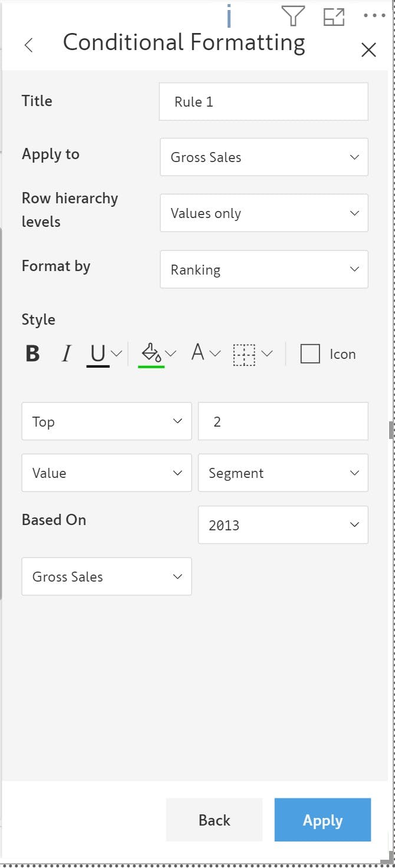Click the filter funnel icon
Screen dimensions: 395x868
(x=292, y=16)
